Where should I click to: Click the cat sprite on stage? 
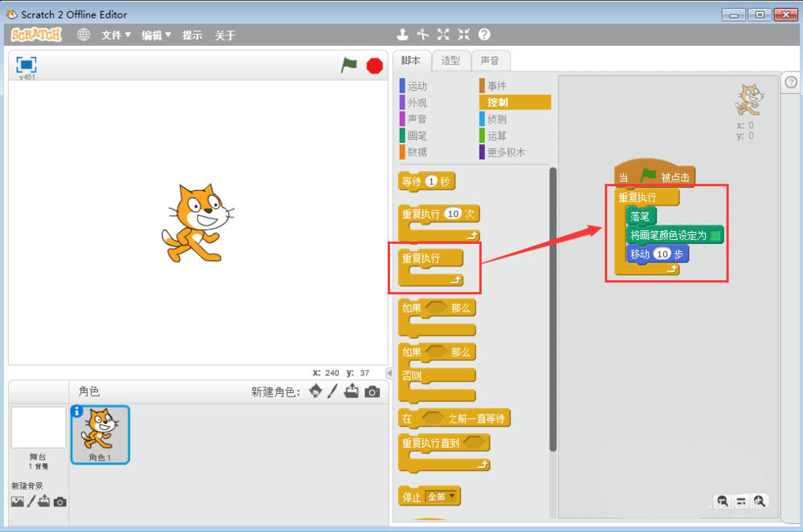click(198, 223)
